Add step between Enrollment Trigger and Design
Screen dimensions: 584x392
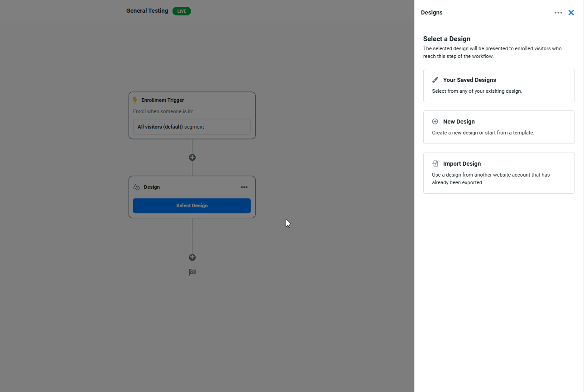pyautogui.click(x=192, y=158)
